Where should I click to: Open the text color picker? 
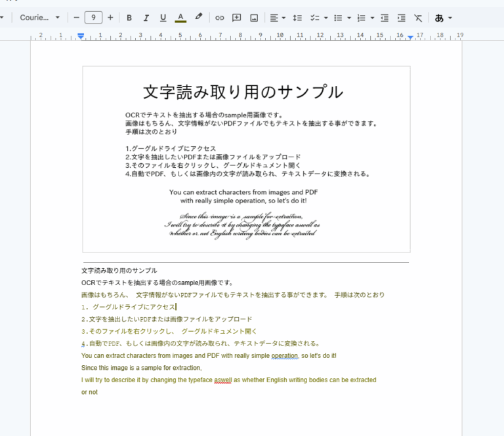click(x=180, y=18)
